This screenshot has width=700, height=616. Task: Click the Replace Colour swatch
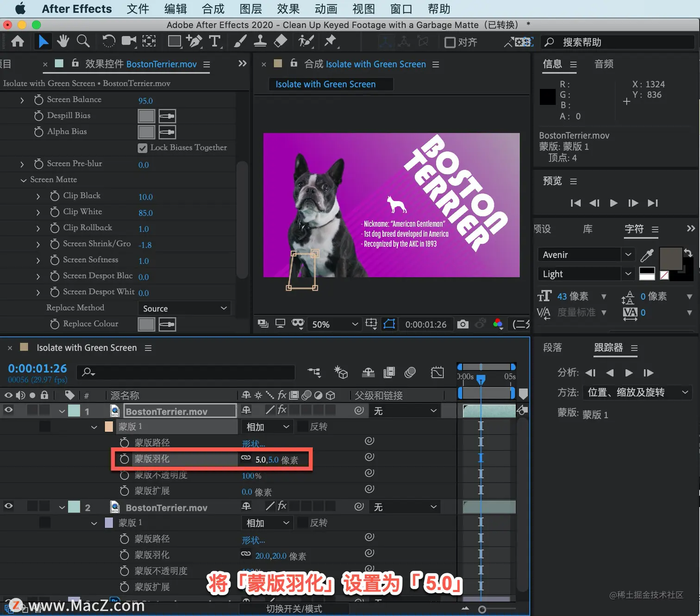click(146, 324)
